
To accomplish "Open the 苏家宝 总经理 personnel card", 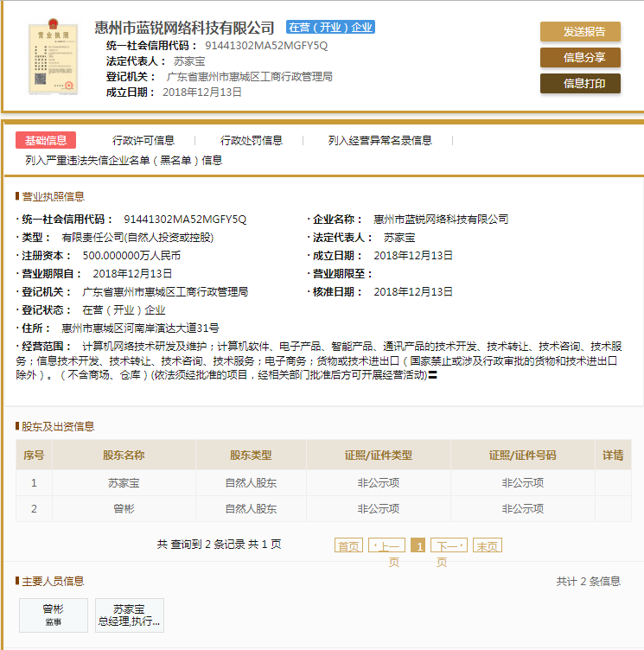I will click(x=129, y=615).
